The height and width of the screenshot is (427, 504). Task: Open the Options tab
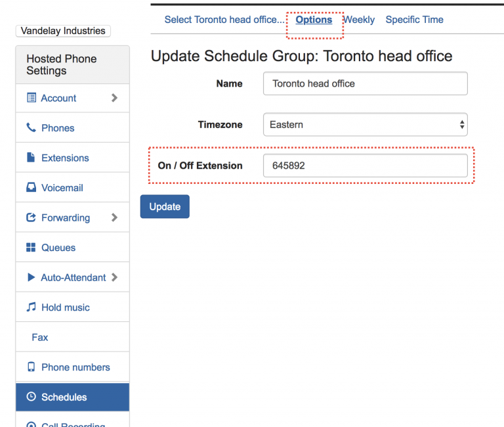point(314,20)
